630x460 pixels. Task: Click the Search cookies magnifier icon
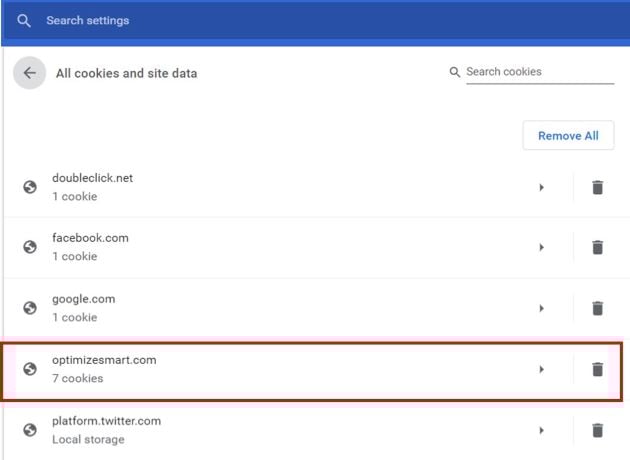click(x=454, y=72)
